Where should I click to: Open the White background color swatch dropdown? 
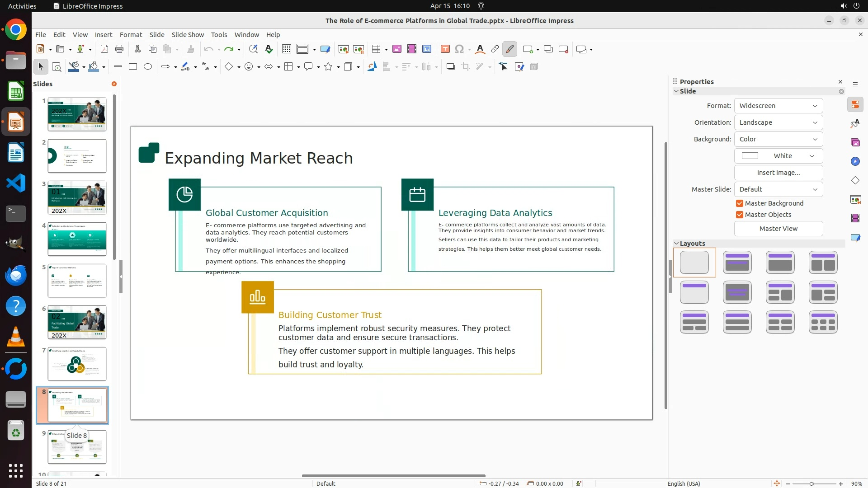tap(778, 156)
